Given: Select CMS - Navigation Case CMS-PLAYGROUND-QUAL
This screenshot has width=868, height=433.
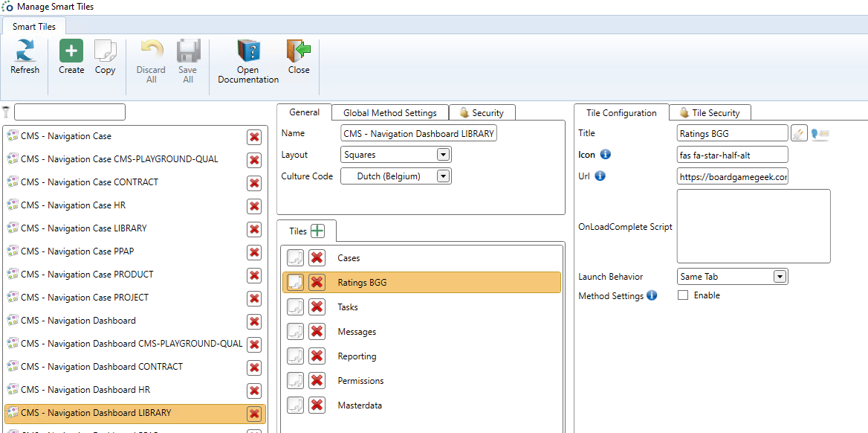Looking at the screenshot, I should tap(120, 159).
